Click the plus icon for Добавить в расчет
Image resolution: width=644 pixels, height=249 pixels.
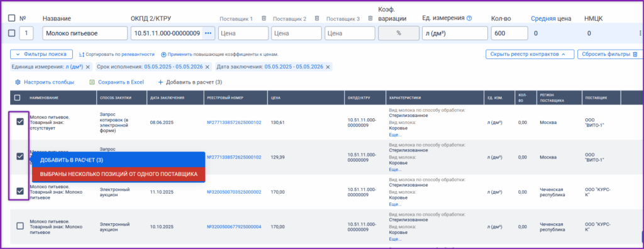pyautogui.click(x=160, y=82)
